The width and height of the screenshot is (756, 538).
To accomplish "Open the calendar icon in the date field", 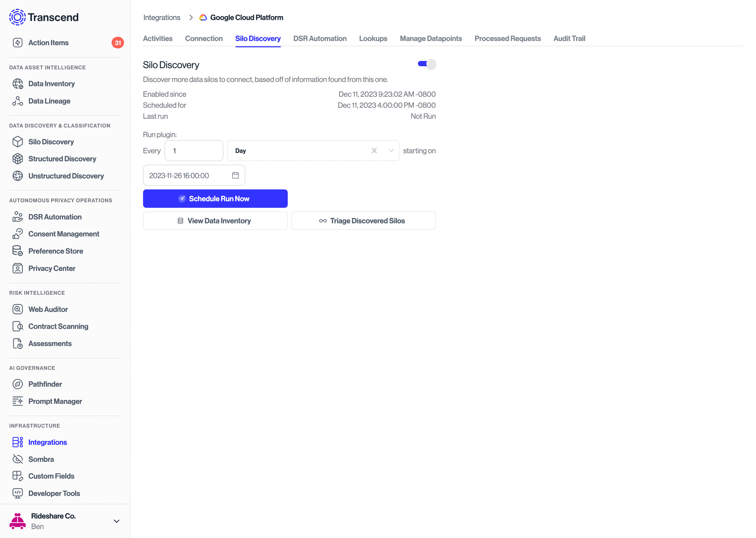I will click(x=235, y=175).
